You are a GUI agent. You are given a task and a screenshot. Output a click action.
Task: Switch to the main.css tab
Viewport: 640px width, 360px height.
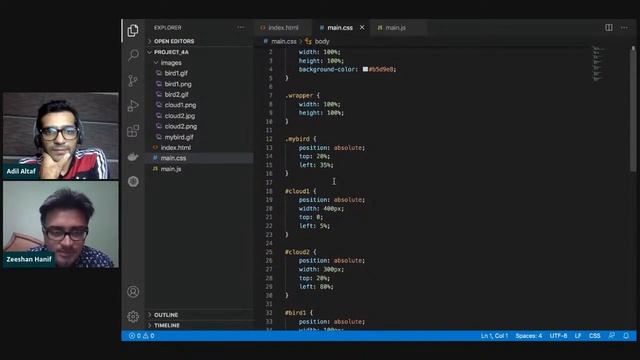341,28
